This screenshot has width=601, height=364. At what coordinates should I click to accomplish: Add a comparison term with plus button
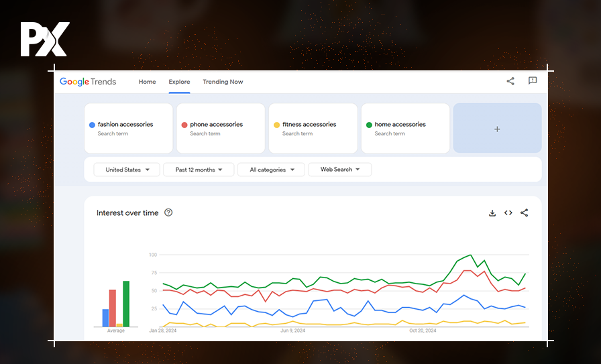[x=497, y=129]
